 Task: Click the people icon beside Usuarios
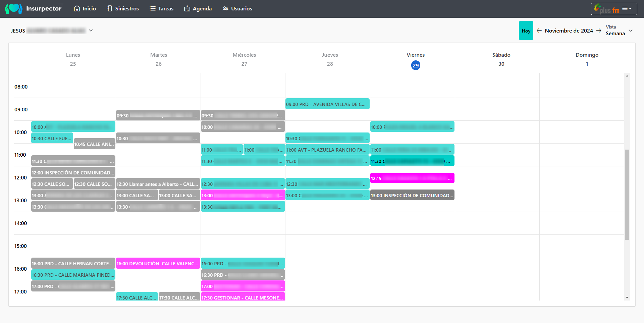[x=225, y=8]
